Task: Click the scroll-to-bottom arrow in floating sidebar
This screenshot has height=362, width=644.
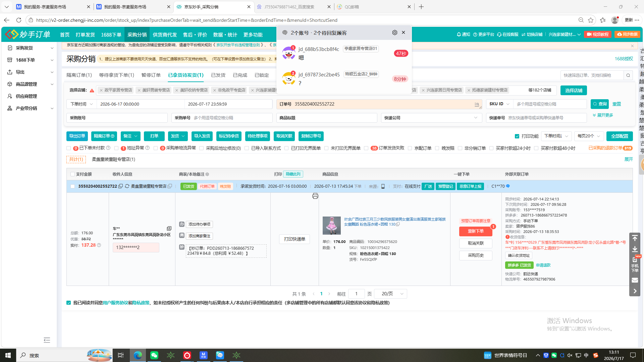Action: tap(635, 249)
